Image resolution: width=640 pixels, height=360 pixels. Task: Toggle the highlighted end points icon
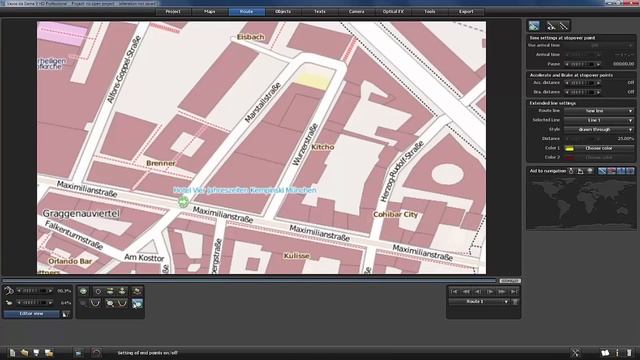tap(137, 303)
